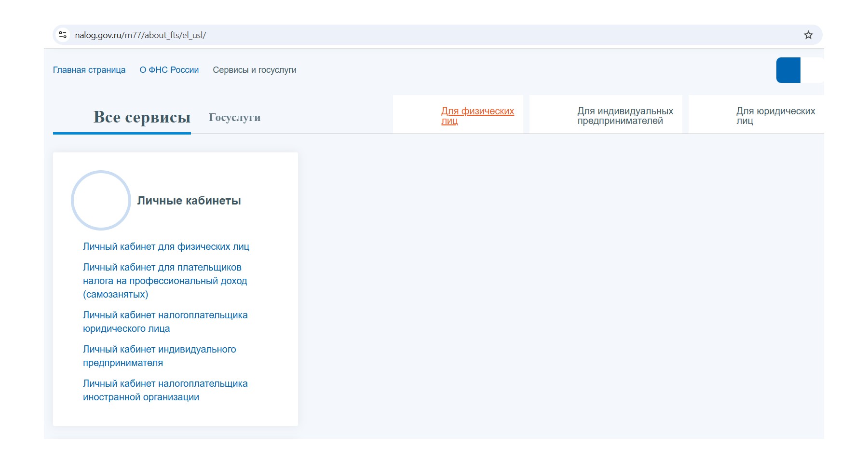This screenshot has height=463, width=868.
Task: Select the Для юридических лиц filter
Action: click(x=775, y=116)
